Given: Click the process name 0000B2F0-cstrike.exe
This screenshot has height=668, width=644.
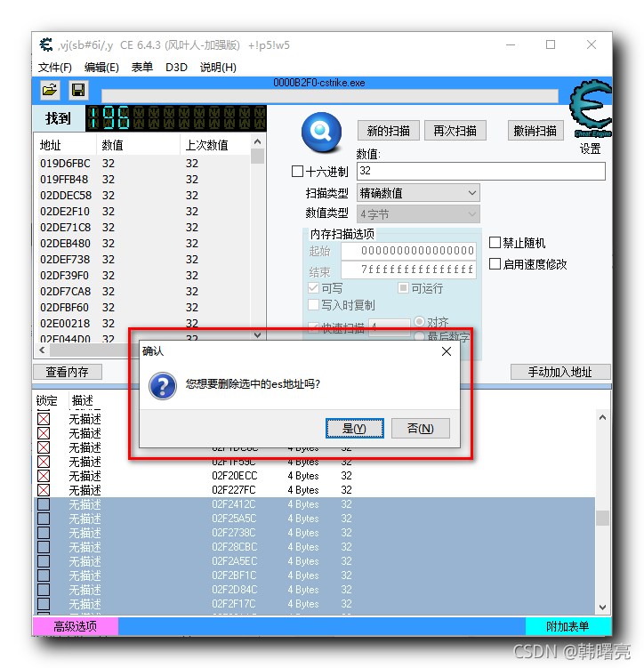Looking at the screenshot, I should pos(319,83).
